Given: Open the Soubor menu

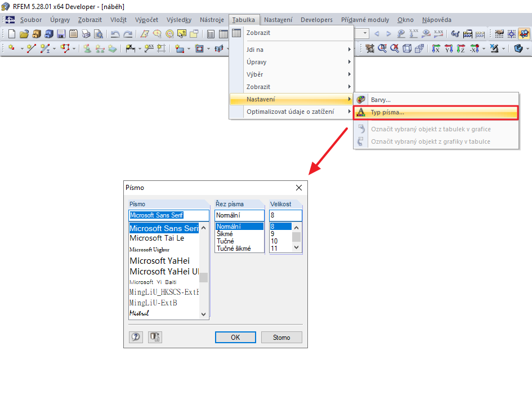Looking at the screenshot, I should pyautogui.click(x=31, y=20).
